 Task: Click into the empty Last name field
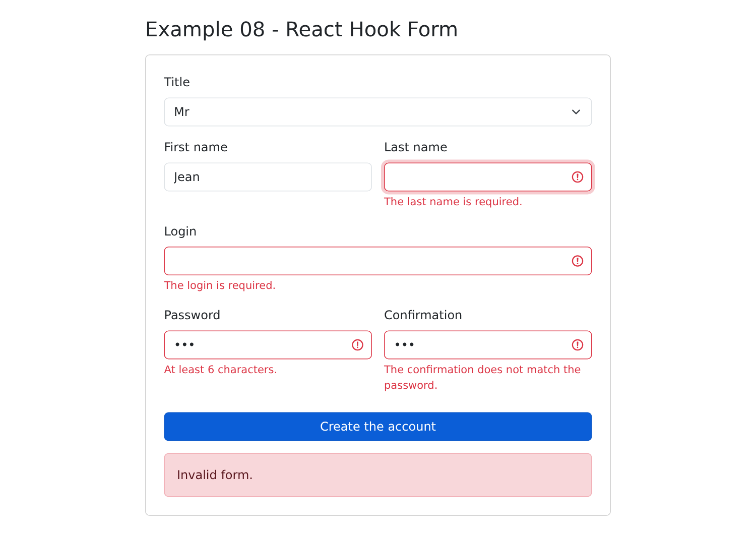pyautogui.click(x=488, y=177)
